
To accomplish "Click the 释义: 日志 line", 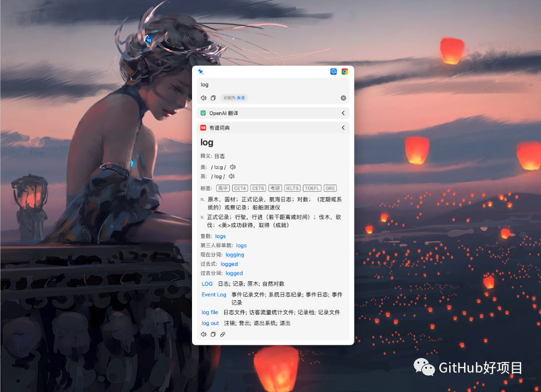I will (x=213, y=156).
